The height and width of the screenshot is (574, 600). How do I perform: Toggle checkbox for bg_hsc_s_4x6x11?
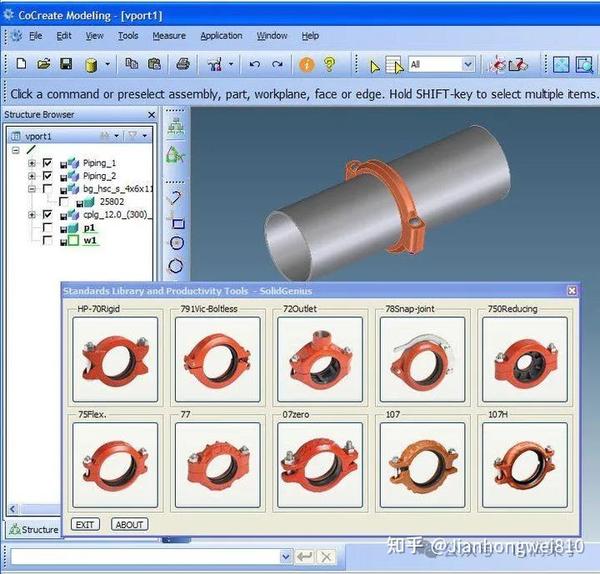pyautogui.click(x=47, y=189)
